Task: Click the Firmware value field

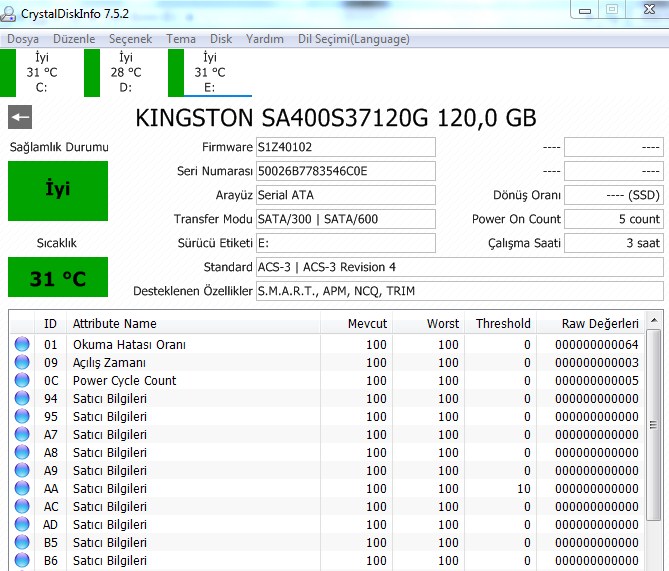Action: (345, 147)
